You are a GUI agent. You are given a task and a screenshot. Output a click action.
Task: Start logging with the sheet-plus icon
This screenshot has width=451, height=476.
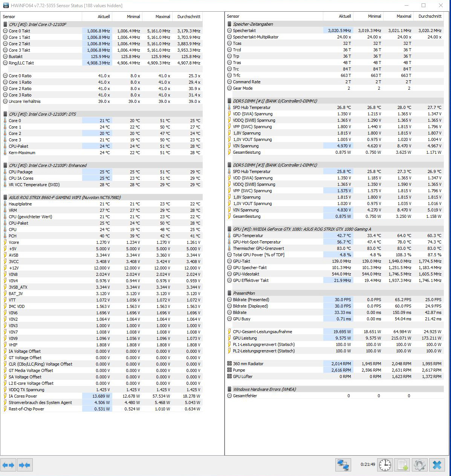402,465
